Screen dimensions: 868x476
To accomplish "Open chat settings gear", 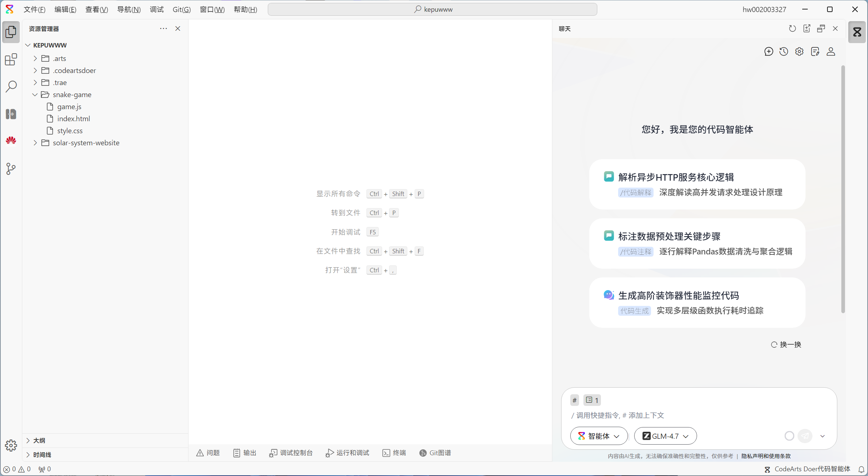I will 799,51.
